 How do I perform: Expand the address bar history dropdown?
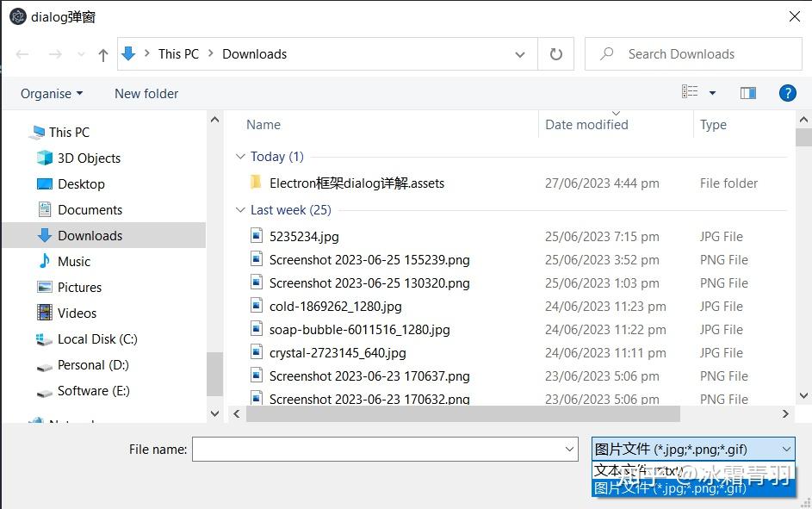[520, 54]
